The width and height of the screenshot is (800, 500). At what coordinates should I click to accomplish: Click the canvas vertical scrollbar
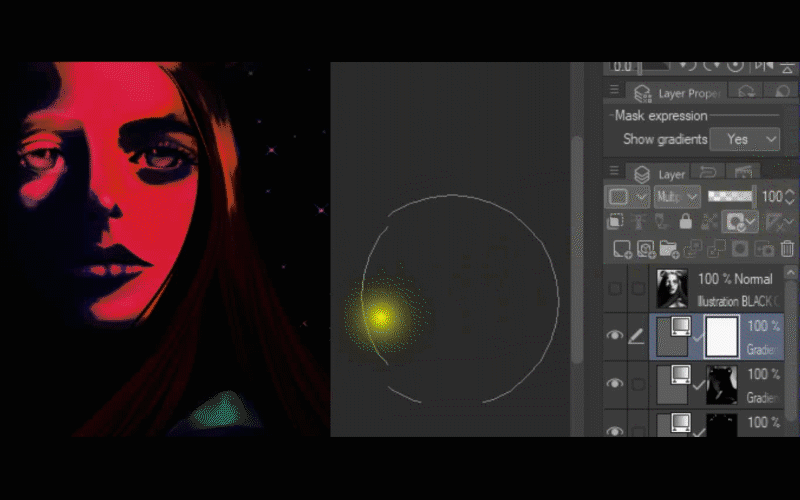point(577,250)
